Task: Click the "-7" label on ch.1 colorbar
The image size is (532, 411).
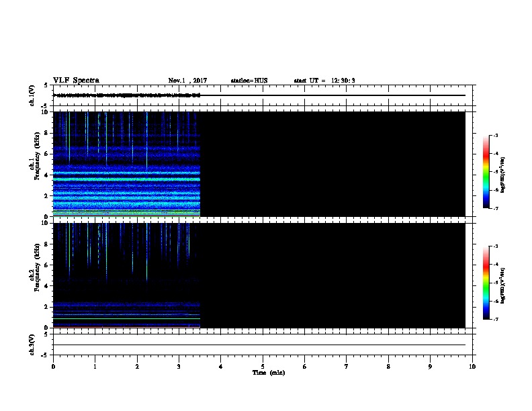Action: click(495, 208)
